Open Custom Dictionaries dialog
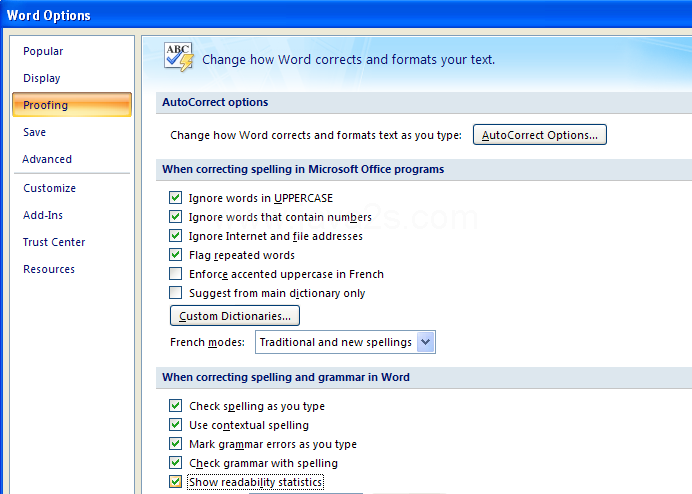This screenshot has height=494, width=692. [235, 316]
